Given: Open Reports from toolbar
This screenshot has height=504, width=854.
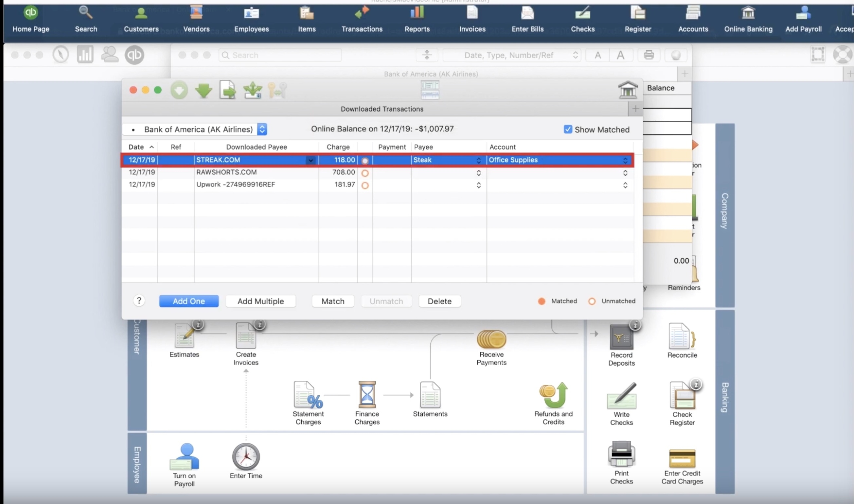Looking at the screenshot, I should pyautogui.click(x=417, y=19).
